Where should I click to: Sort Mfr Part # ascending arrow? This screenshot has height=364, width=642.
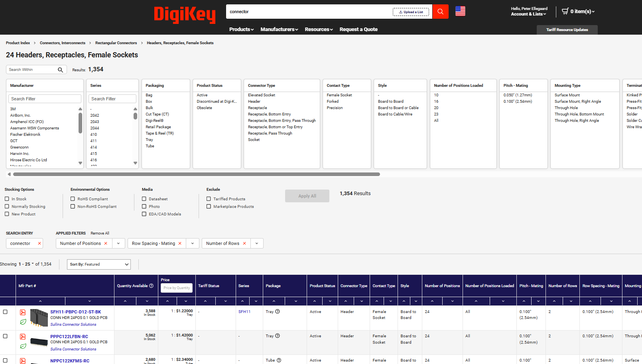click(40, 301)
